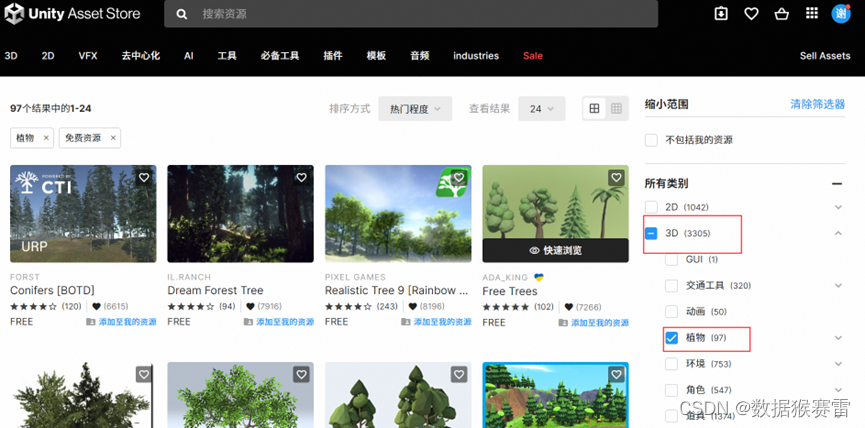Favorite the second-row leafy green tree asset
865x428 pixels.
coord(301,374)
